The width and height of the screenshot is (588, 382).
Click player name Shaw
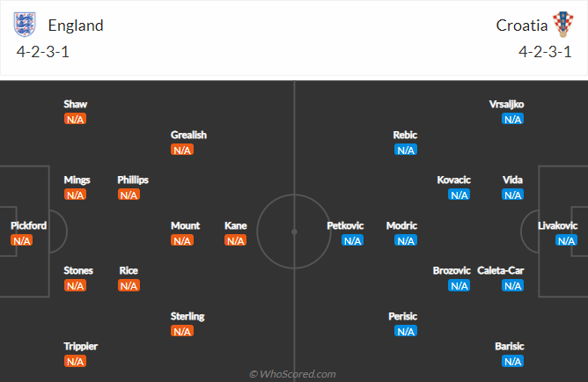[76, 104]
